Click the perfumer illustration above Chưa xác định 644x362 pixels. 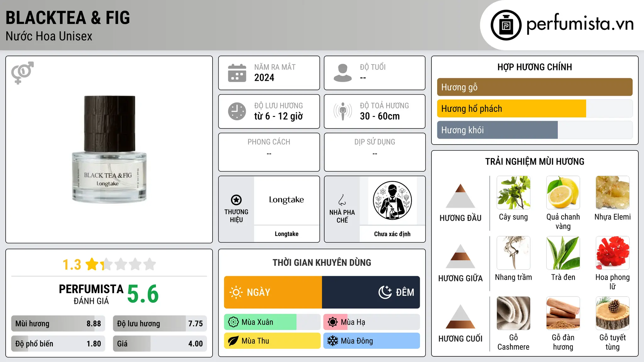tap(392, 200)
